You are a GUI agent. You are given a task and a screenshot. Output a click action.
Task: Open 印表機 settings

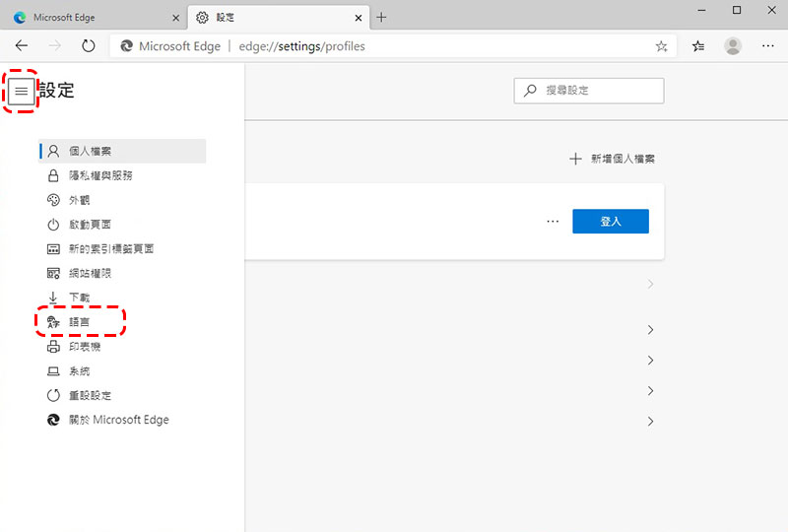tap(122, 347)
